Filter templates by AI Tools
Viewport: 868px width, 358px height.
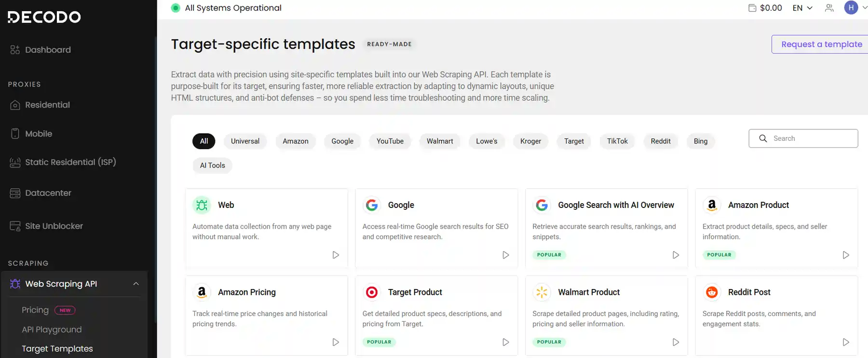click(213, 165)
